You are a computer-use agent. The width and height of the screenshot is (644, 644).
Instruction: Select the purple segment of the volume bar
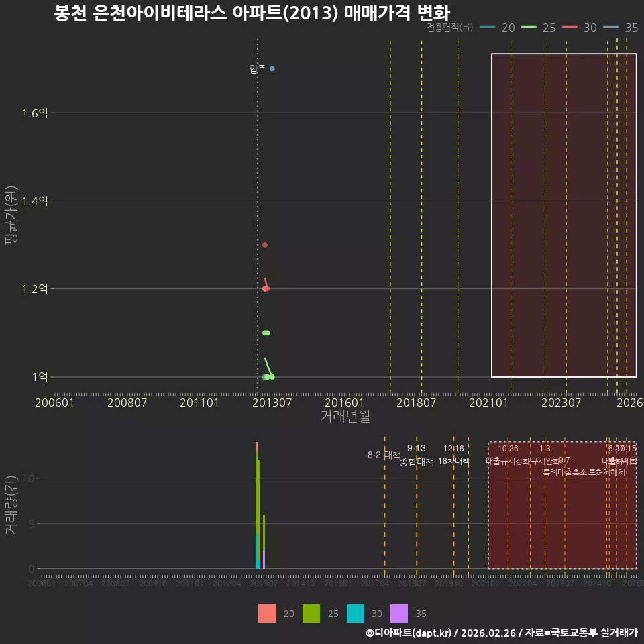click(264, 559)
